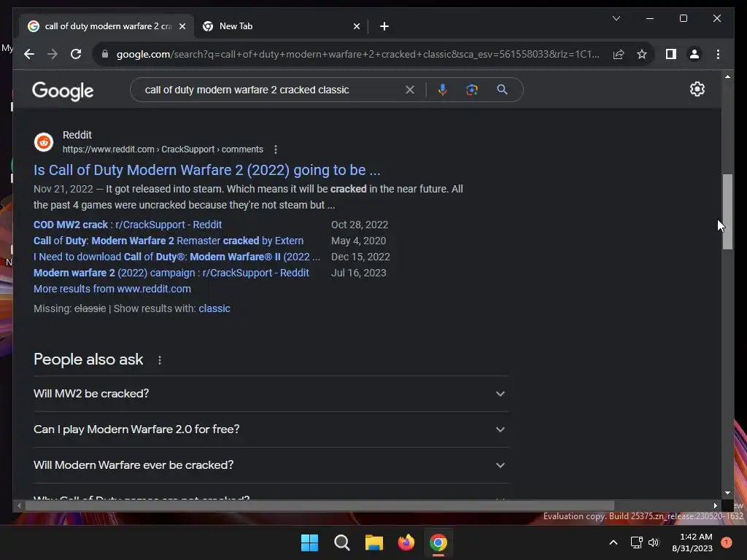Image resolution: width=747 pixels, height=560 pixels.
Task: Open Chrome side panel
Action: pyautogui.click(x=671, y=54)
